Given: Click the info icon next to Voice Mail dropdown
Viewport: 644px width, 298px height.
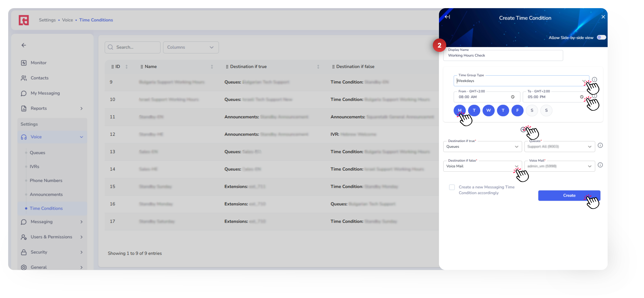Looking at the screenshot, I should [x=600, y=165].
